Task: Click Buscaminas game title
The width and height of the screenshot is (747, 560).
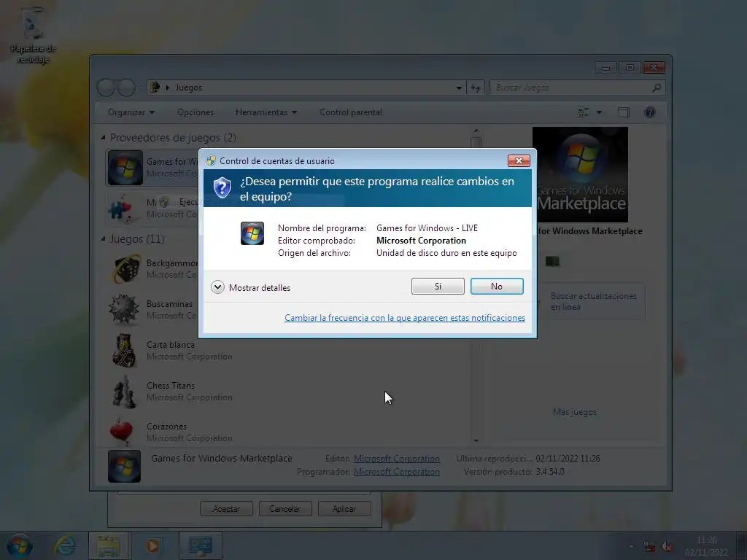Action: coord(169,304)
